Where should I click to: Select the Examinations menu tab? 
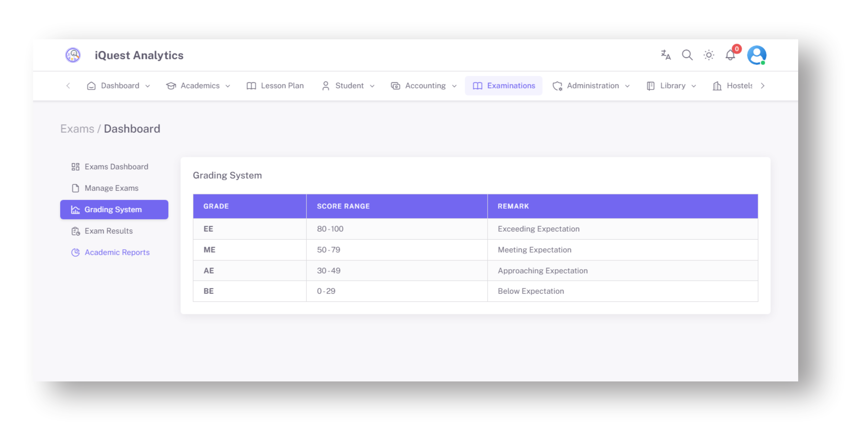(x=503, y=86)
